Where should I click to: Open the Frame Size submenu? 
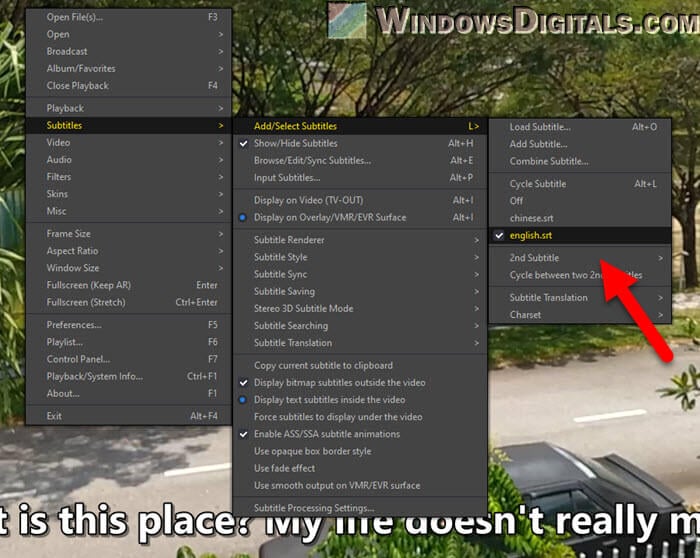point(129,233)
